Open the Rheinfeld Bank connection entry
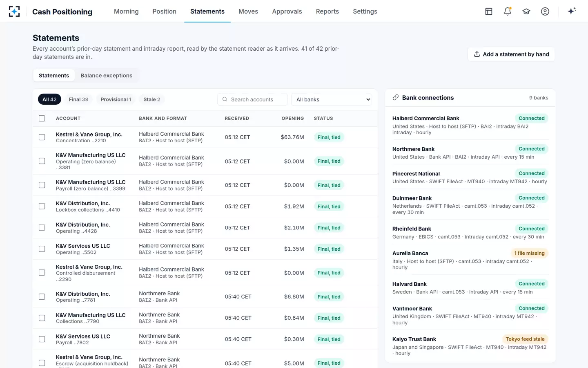 470,232
